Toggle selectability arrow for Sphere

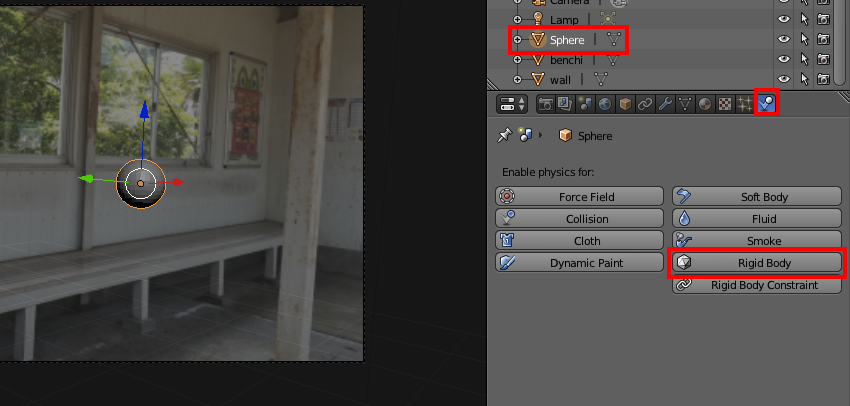pyautogui.click(x=804, y=39)
